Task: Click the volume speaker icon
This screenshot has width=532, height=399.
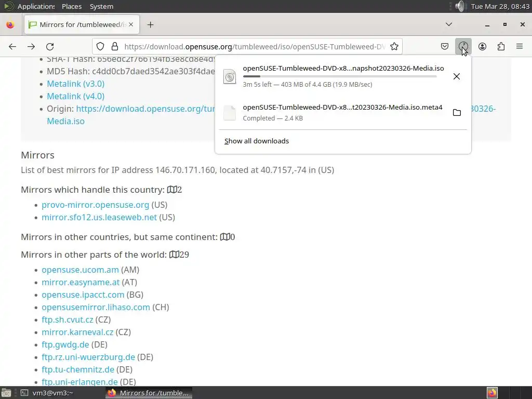Action: (460, 6)
